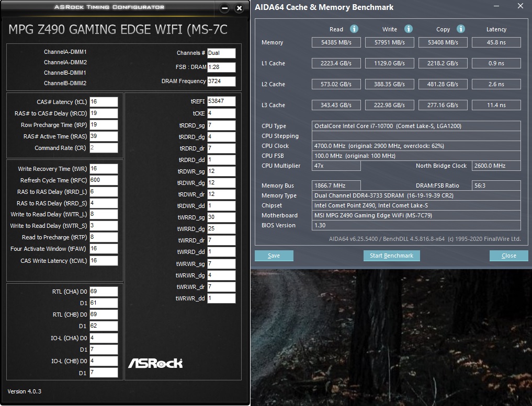
Task: Click the FSB : DRAM ratio field
Action: coord(221,67)
